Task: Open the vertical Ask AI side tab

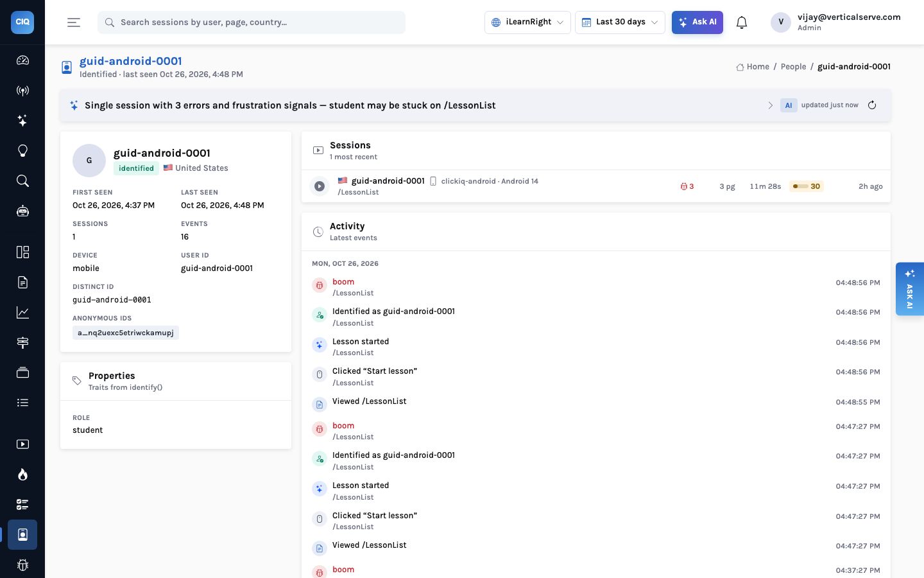Action: click(910, 289)
